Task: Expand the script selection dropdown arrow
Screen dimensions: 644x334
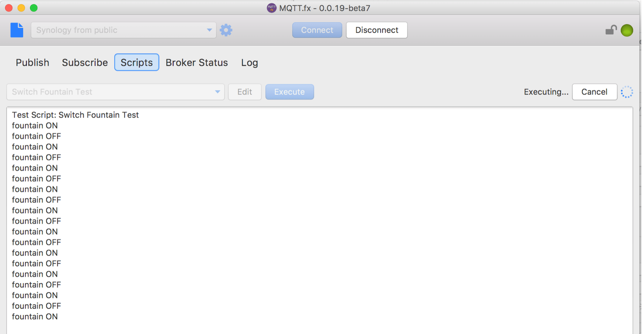Action: point(217,92)
